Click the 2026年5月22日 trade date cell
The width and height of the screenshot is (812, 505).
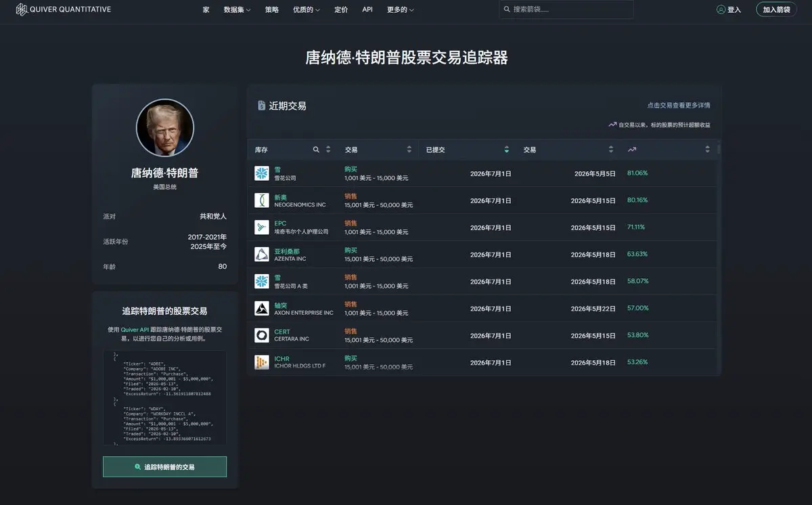(x=593, y=309)
